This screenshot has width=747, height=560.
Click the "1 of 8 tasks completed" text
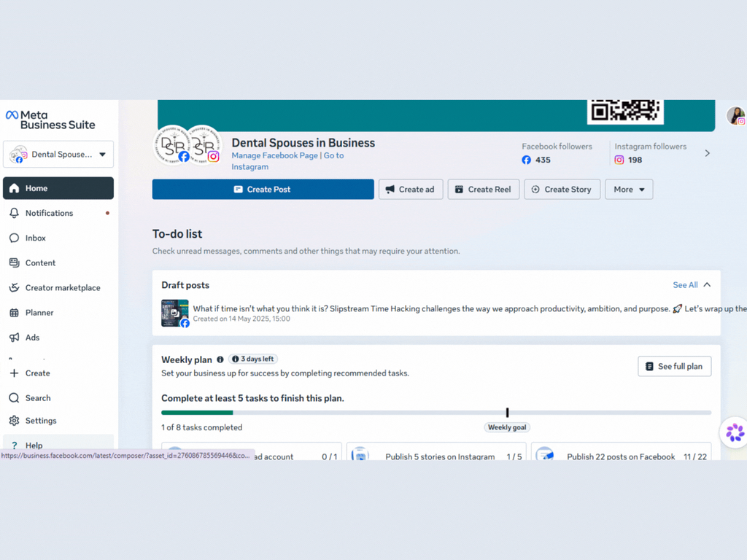tap(201, 427)
